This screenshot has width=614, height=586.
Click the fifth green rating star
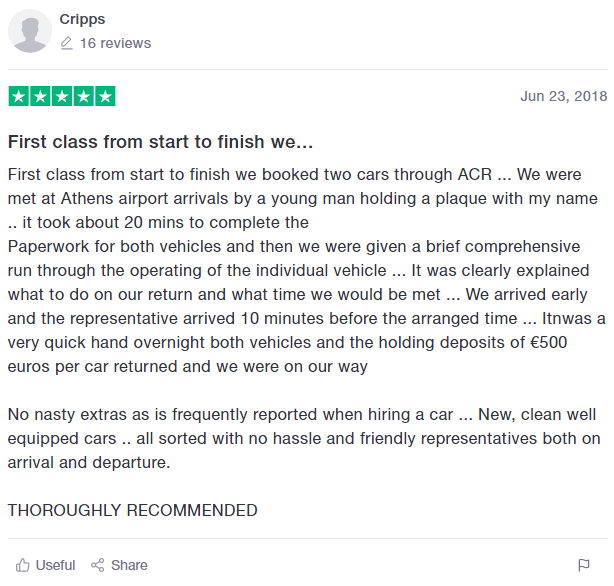point(105,96)
